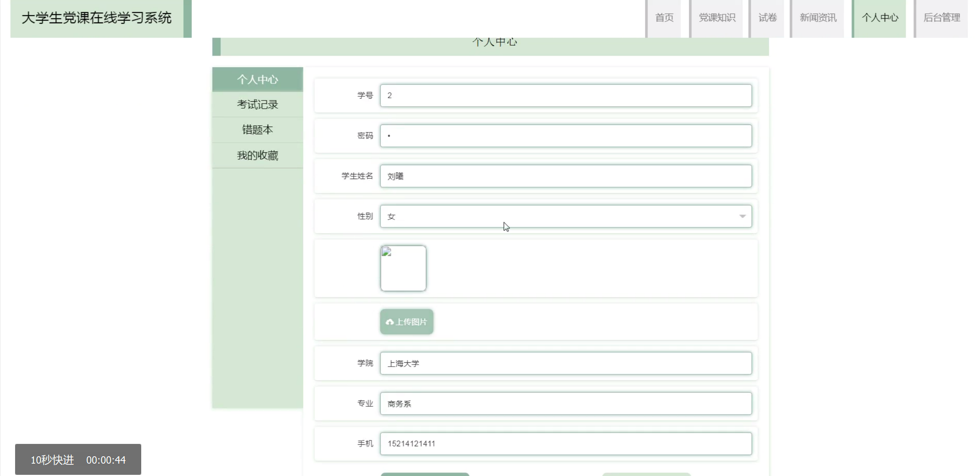Open the 试卷 exam paper tab
The image size is (980, 476).
pyautogui.click(x=767, y=18)
